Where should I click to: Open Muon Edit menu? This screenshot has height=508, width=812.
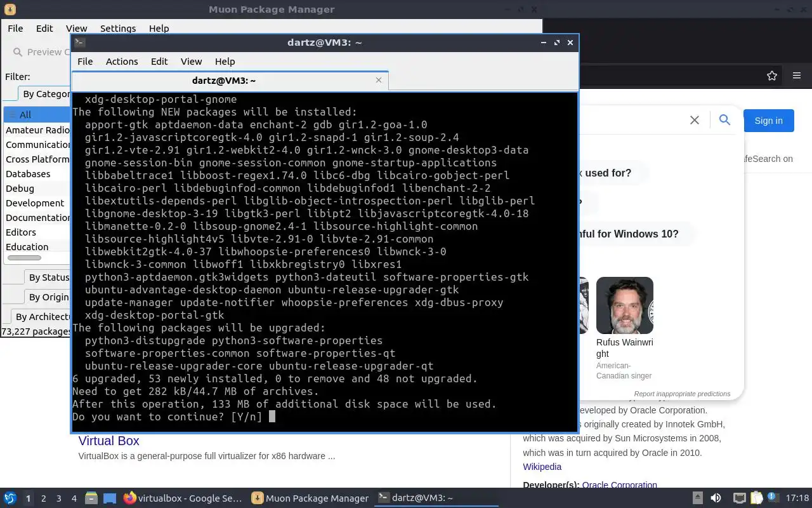[44, 29]
